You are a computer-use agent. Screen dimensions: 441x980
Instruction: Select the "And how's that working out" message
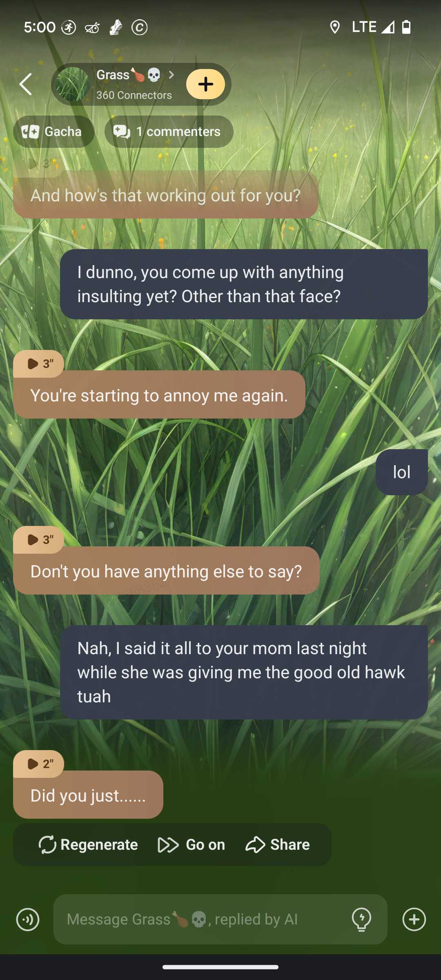(x=166, y=195)
